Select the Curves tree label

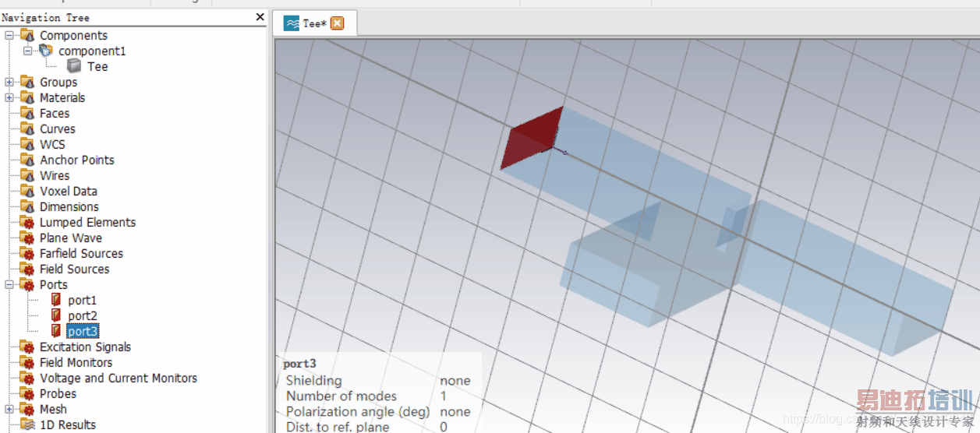coord(58,128)
